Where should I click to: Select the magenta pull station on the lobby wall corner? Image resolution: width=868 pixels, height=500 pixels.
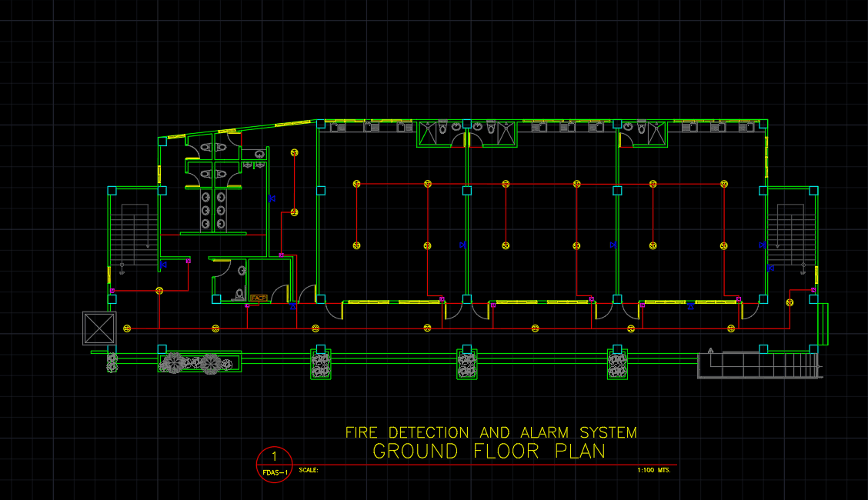tap(281, 255)
